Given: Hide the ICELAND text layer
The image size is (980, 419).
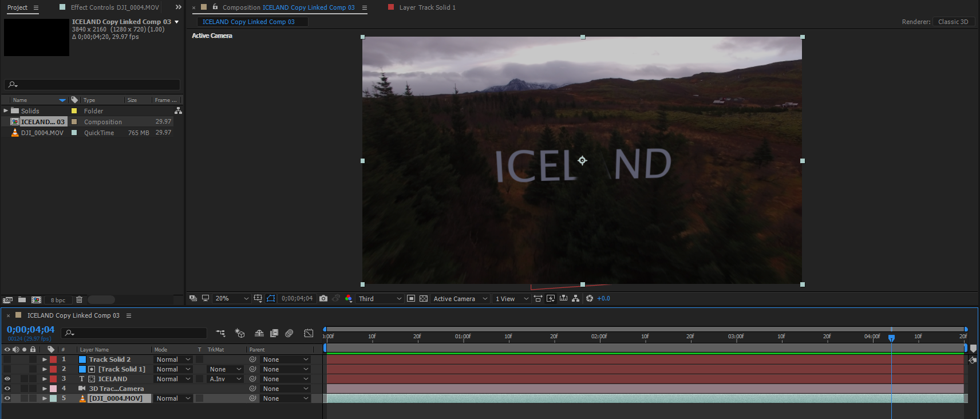Looking at the screenshot, I should point(7,379).
